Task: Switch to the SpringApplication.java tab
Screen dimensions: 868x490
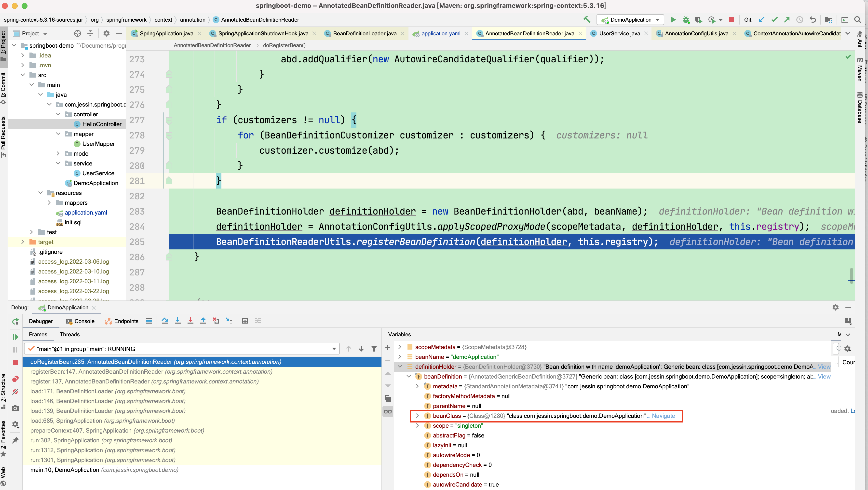Action: (x=166, y=33)
